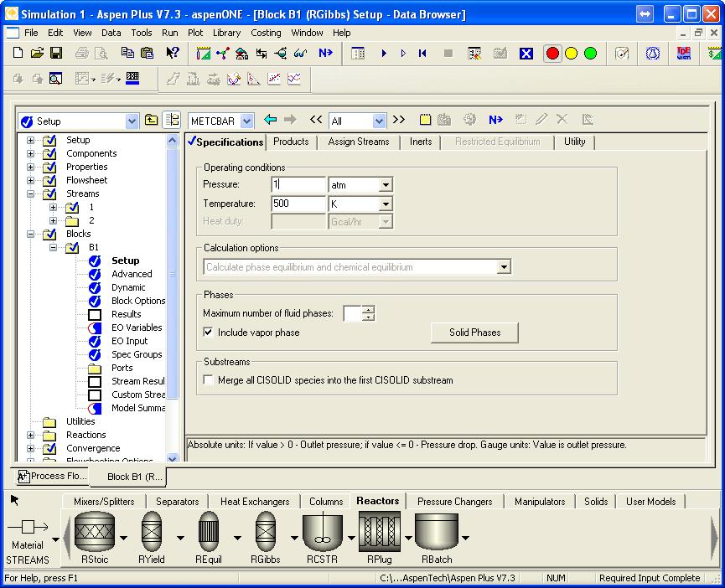
Task: Click the next form >> button
Action: pos(399,120)
